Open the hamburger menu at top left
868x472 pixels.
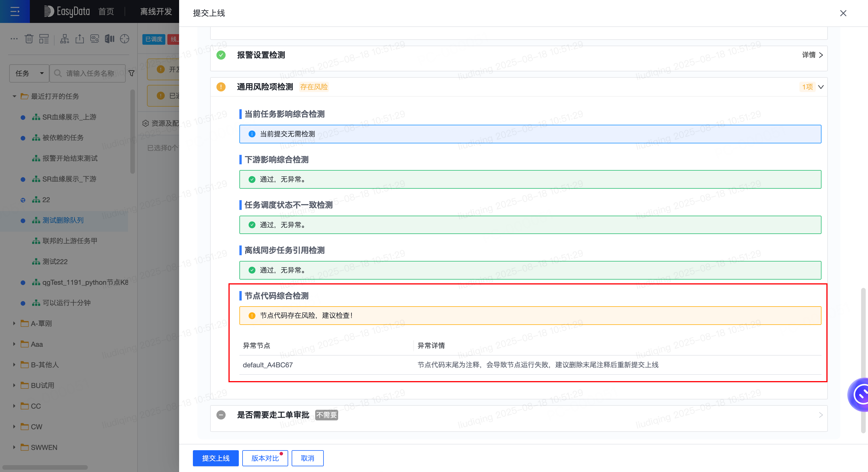click(x=15, y=11)
